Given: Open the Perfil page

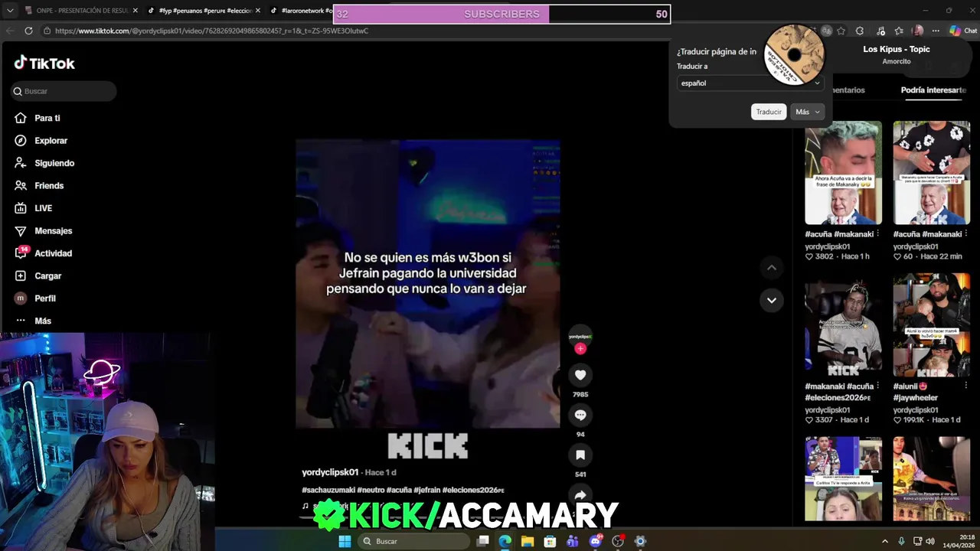Looking at the screenshot, I should point(35,298).
